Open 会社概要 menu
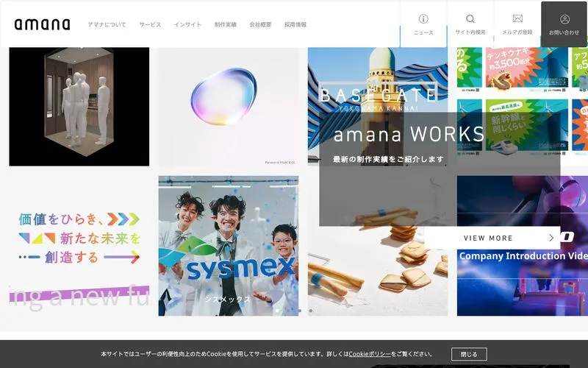This screenshot has width=588, height=368. [x=260, y=25]
